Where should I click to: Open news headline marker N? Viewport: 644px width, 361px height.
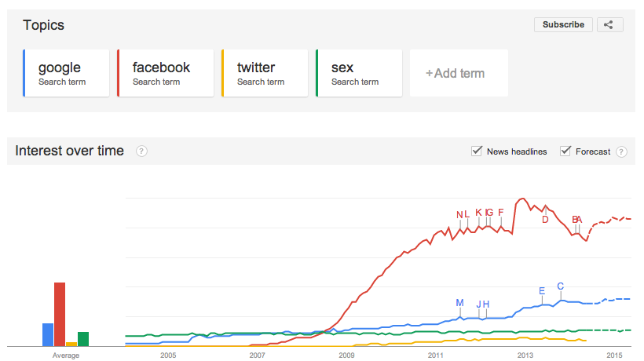[460, 215]
